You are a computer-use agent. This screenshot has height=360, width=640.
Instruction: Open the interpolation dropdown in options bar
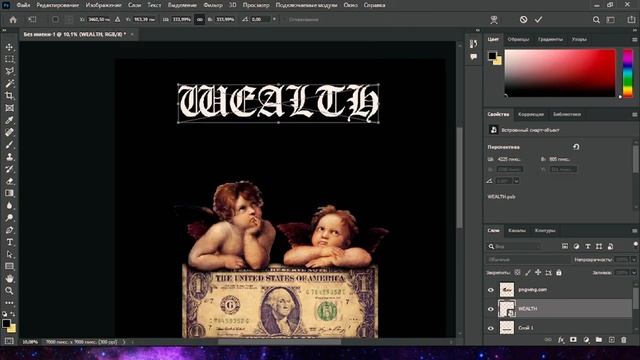[x=274, y=19]
